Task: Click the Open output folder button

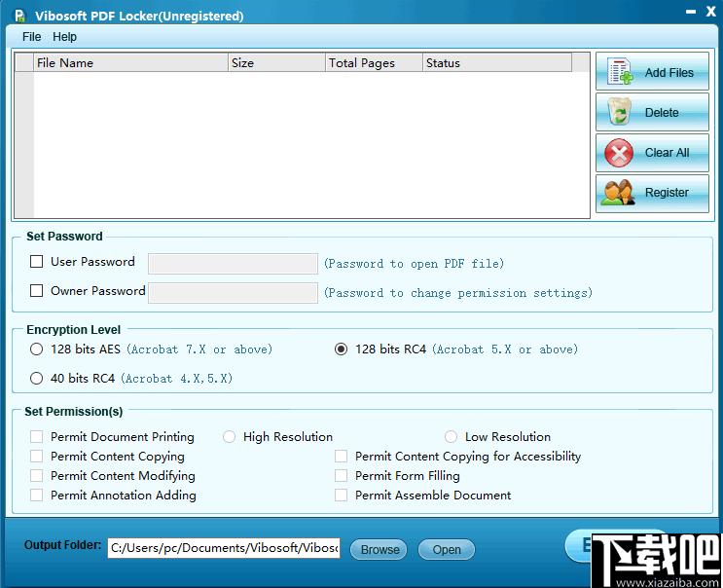Action: [x=447, y=550]
